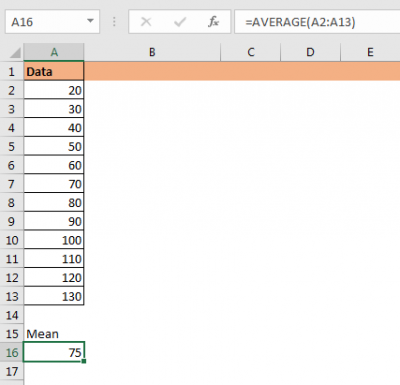The image size is (400, 385).
Task: Select column A header
Action: click(54, 52)
